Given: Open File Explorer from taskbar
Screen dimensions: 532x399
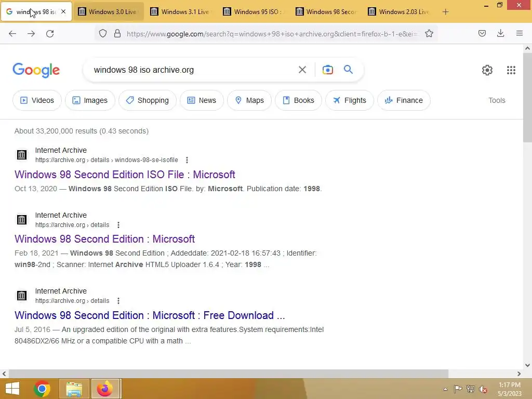Looking at the screenshot, I should [x=74, y=389].
